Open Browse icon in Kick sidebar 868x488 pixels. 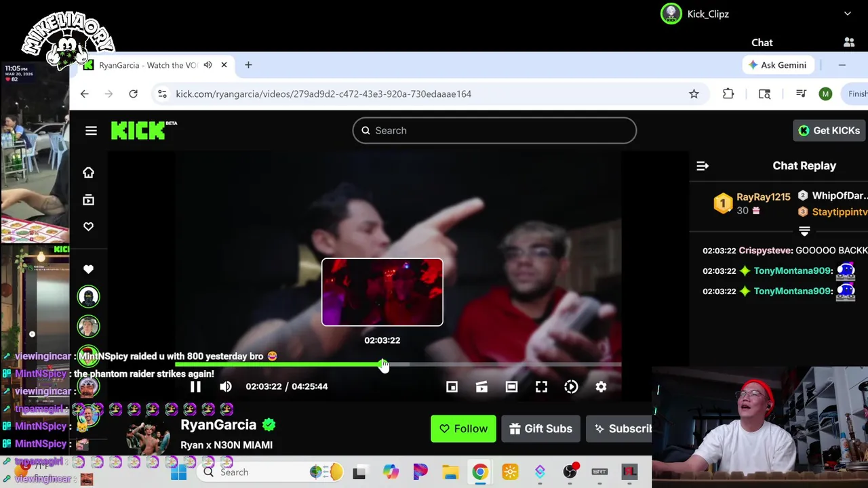point(88,200)
